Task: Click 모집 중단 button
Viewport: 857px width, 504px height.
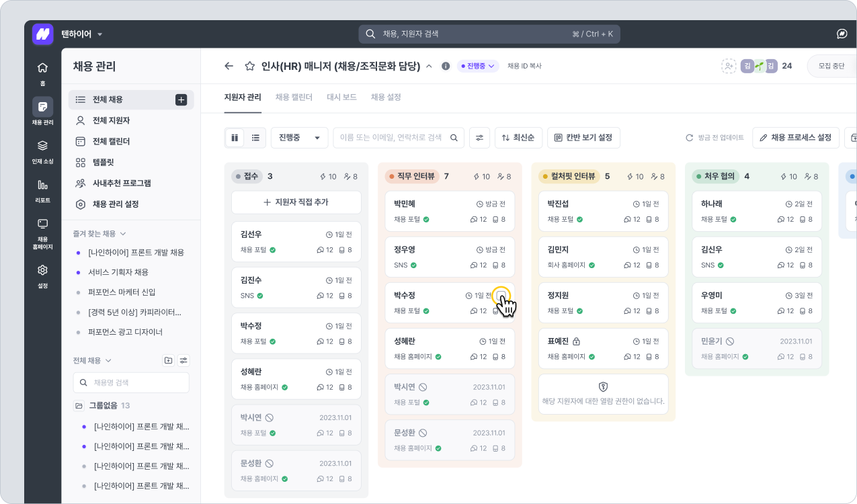Action: 831,66
